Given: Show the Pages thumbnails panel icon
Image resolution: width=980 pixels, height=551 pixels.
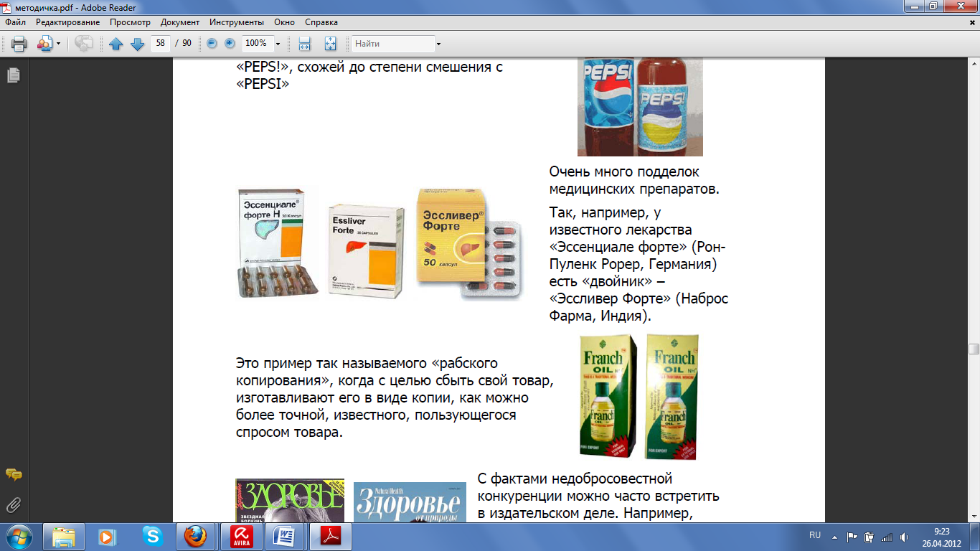Looking at the screenshot, I should point(14,75).
